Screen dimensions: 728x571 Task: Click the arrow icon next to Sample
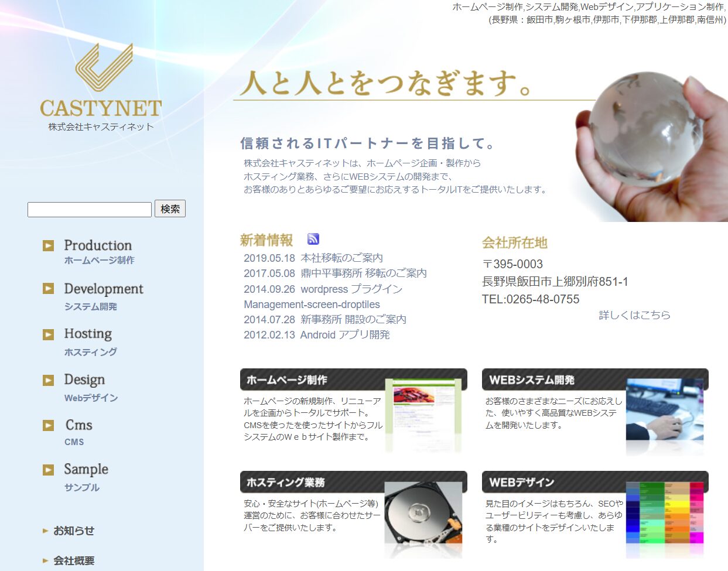[x=49, y=470]
